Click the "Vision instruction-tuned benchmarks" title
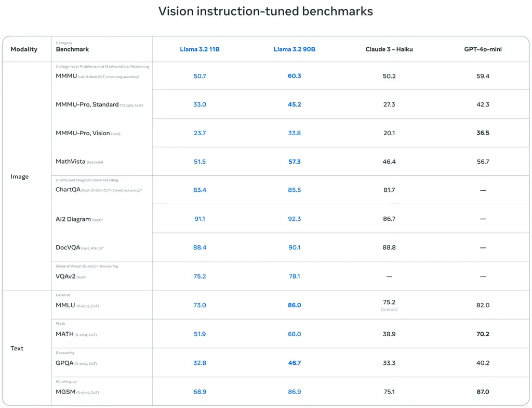 (x=265, y=11)
